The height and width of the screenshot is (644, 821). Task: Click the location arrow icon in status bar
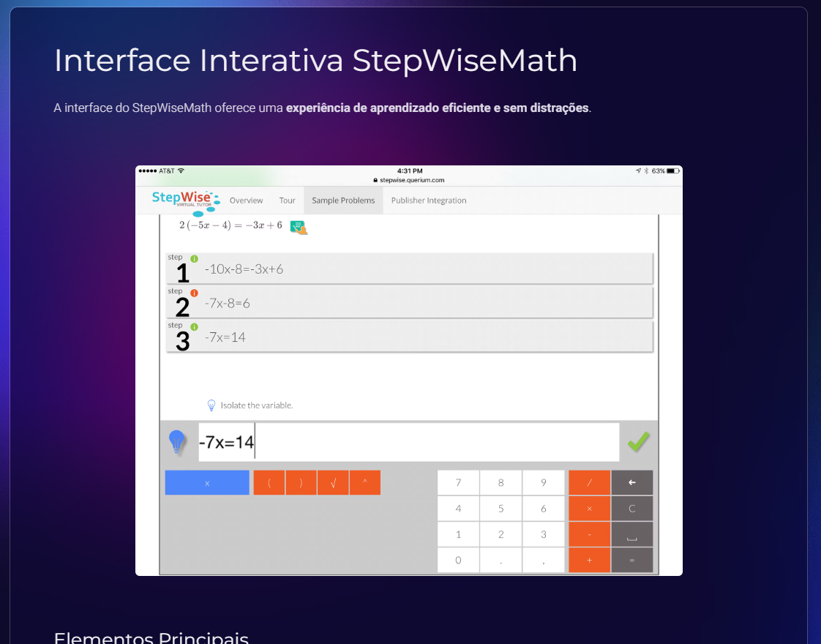coord(638,171)
